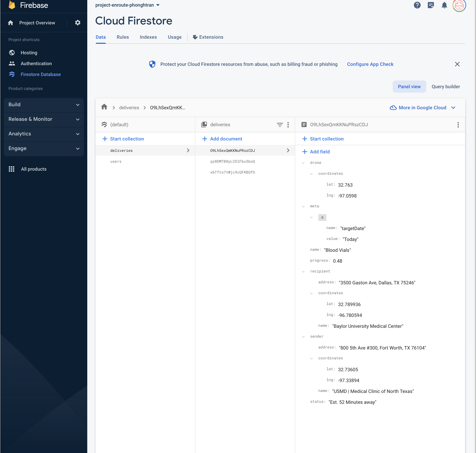The height and width of the screenshot is (453, 476).
Task: Click the Google Cloud icon
Action: coord(393,108)
